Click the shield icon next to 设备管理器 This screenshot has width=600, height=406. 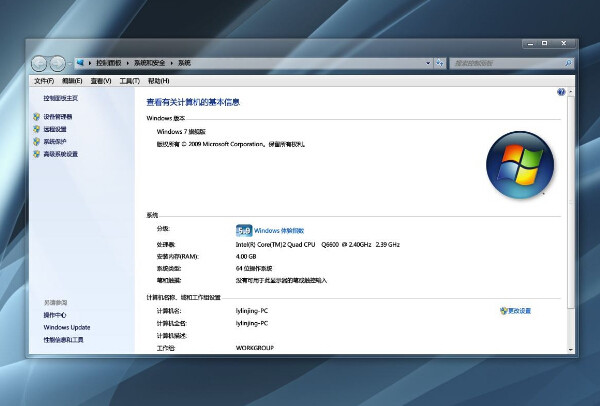[x=36, y=117]
